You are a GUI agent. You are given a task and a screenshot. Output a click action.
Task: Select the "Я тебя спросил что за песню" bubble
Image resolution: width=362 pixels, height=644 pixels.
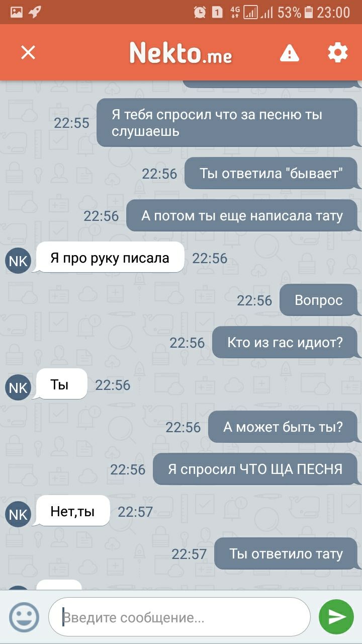coord(227,123)
